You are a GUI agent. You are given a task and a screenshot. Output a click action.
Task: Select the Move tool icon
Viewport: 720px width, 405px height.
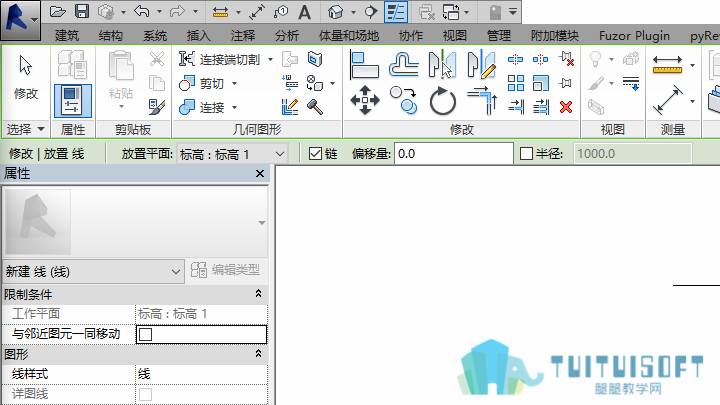click(365, 100)
